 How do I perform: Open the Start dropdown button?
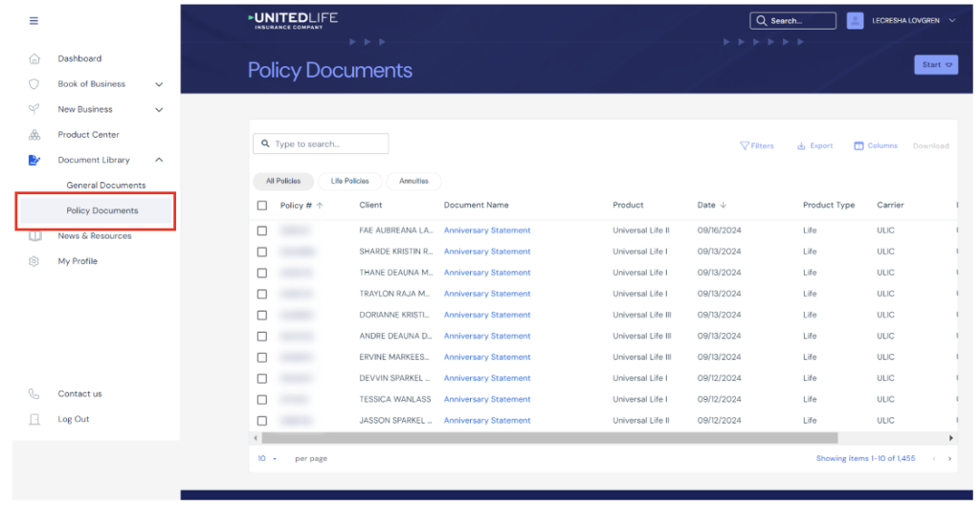(936, 65)
